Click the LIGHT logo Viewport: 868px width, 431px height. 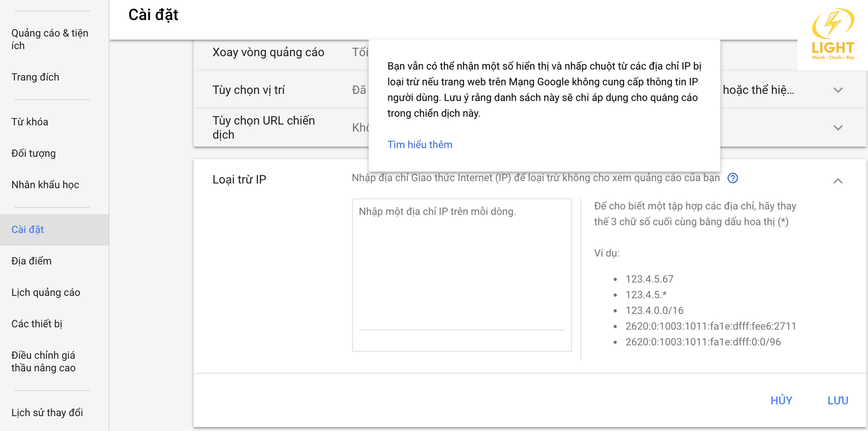coord(833,34)
